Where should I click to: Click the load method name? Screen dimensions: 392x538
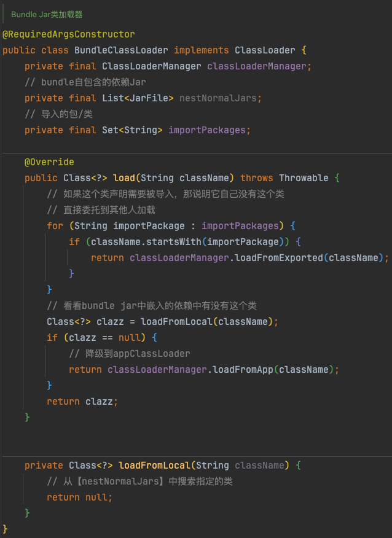(x=124, y=177)
